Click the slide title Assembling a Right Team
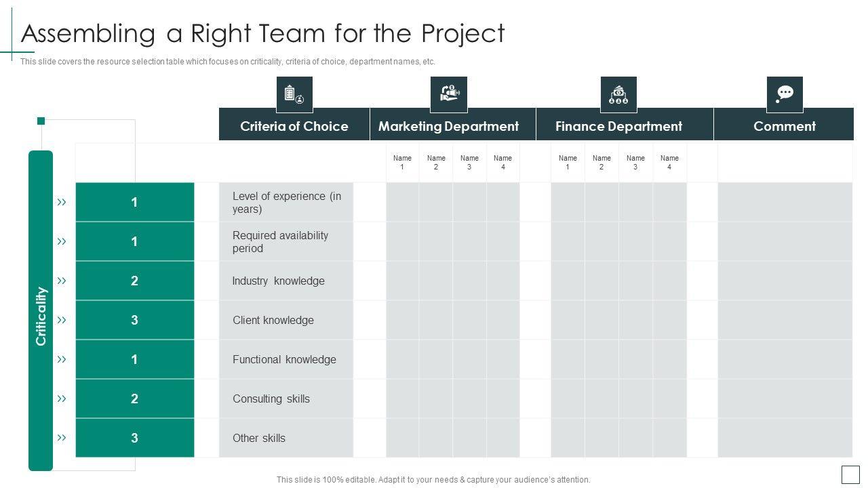This screenshot has width=868, height=488. tap(263, 33)
